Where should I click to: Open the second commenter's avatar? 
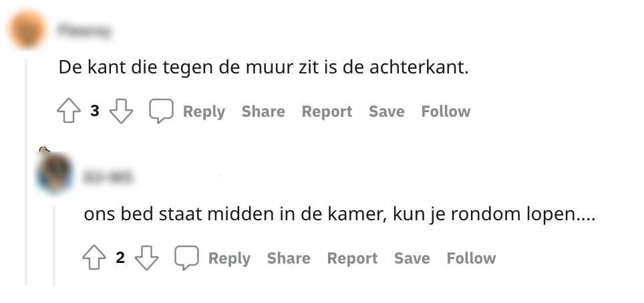(55, 175)
